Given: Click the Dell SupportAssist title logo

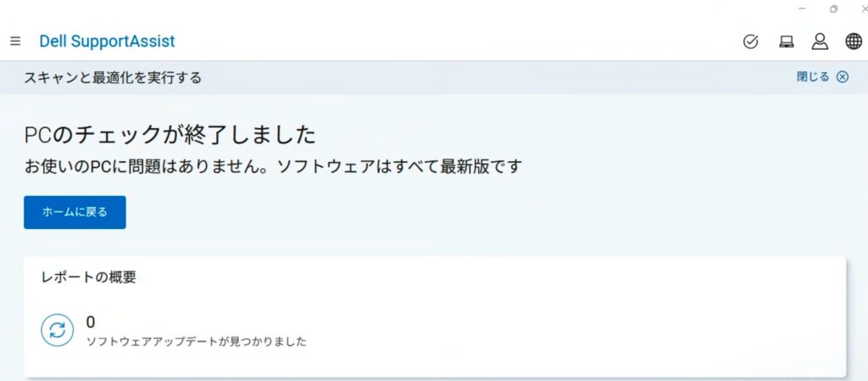Looking at the screenshot, I should click(x=107, y=41).
